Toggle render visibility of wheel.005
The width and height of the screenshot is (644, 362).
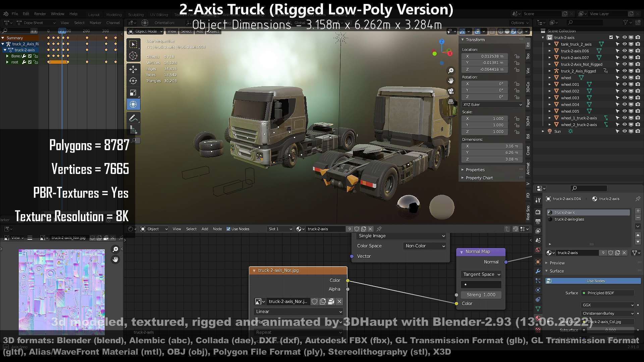(638, 111)
